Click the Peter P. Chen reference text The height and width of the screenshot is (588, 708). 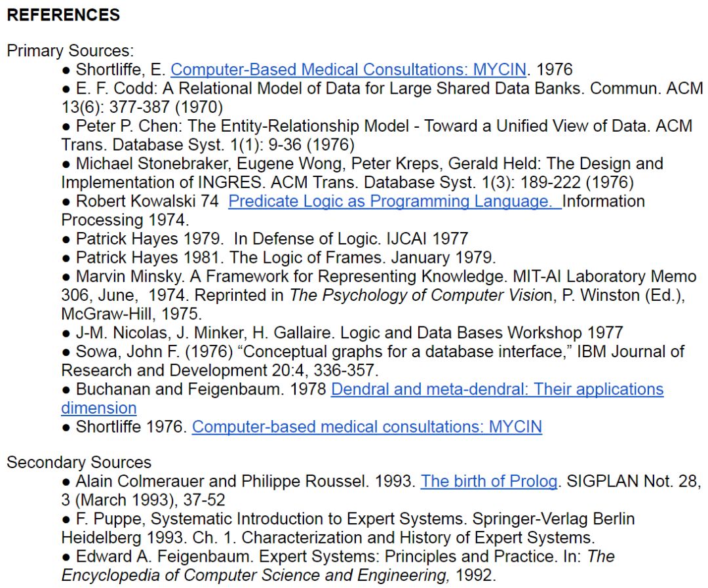[376, 135]
